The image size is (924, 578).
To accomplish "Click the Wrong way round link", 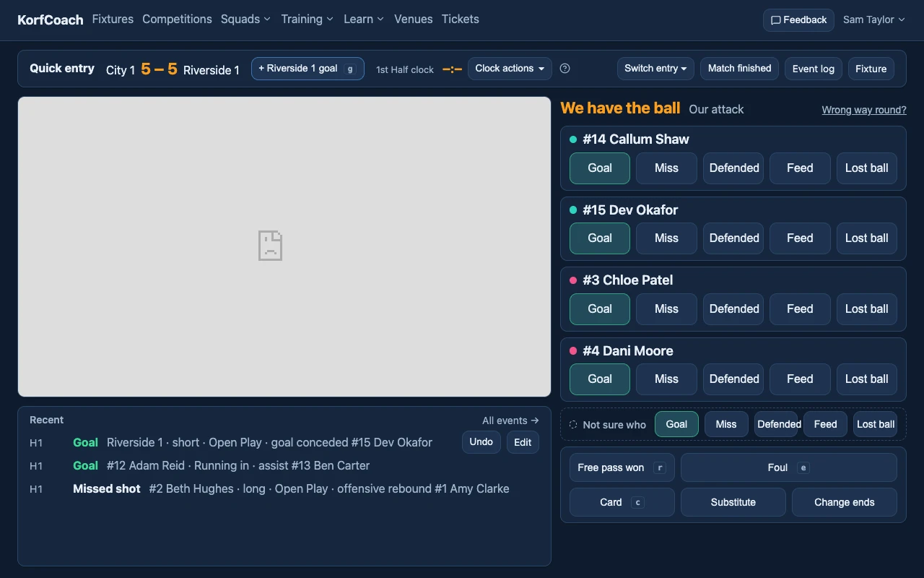I will coord(864,110).
